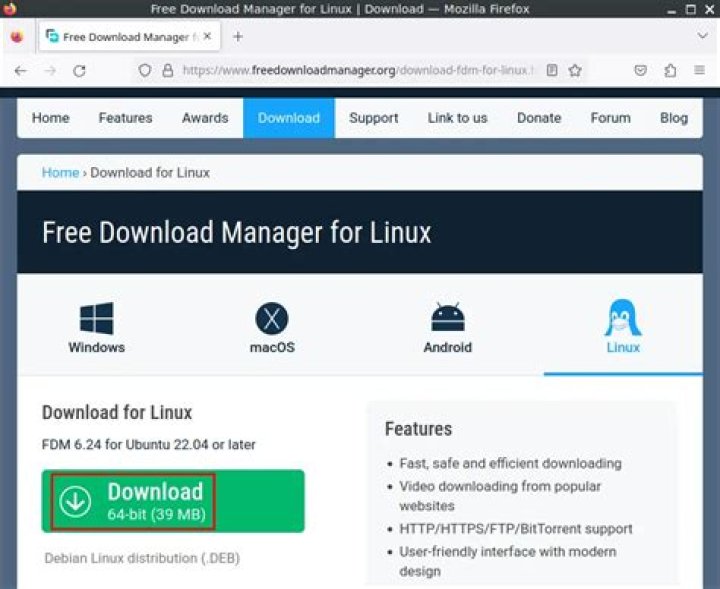Open a new tab with the plus button
Viewport: 720px width, 589px height.
click(x=238, y=36)
